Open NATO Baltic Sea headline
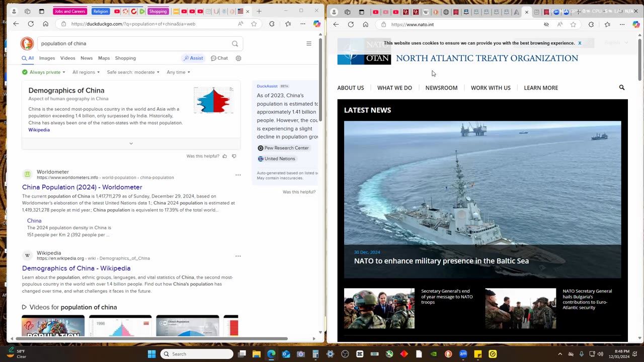644x362 pixels. (441, 261)
